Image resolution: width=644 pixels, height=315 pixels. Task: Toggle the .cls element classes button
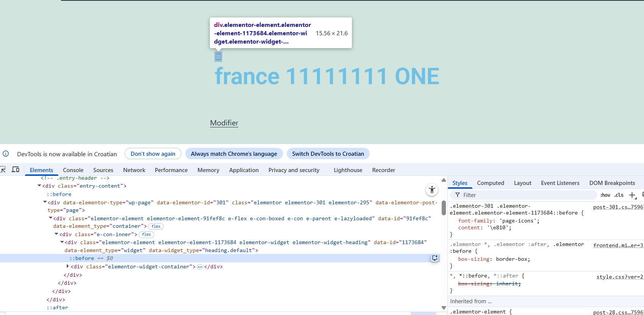[x=619, y=195]
